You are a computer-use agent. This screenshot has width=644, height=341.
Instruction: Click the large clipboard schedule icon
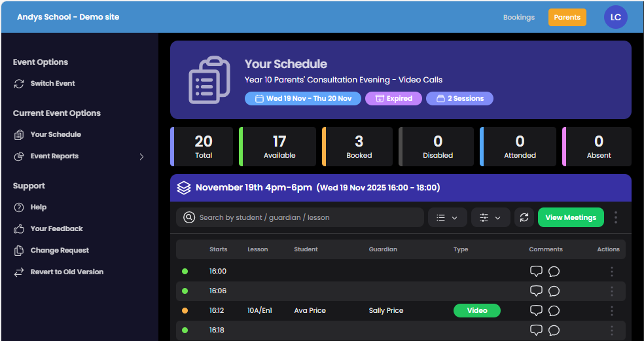[209, 80]
